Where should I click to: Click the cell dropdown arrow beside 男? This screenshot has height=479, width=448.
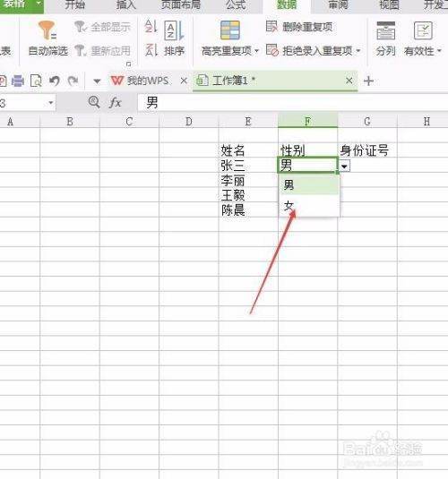pos(344,167)
